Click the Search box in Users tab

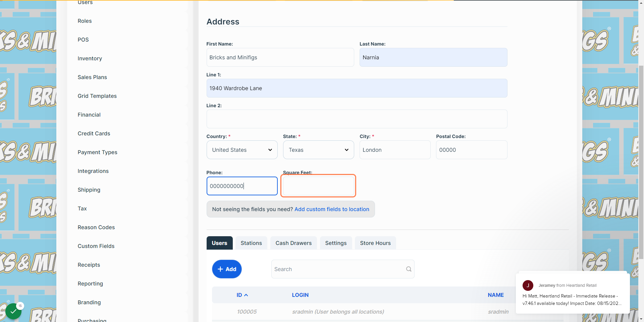tap(343, 269)
